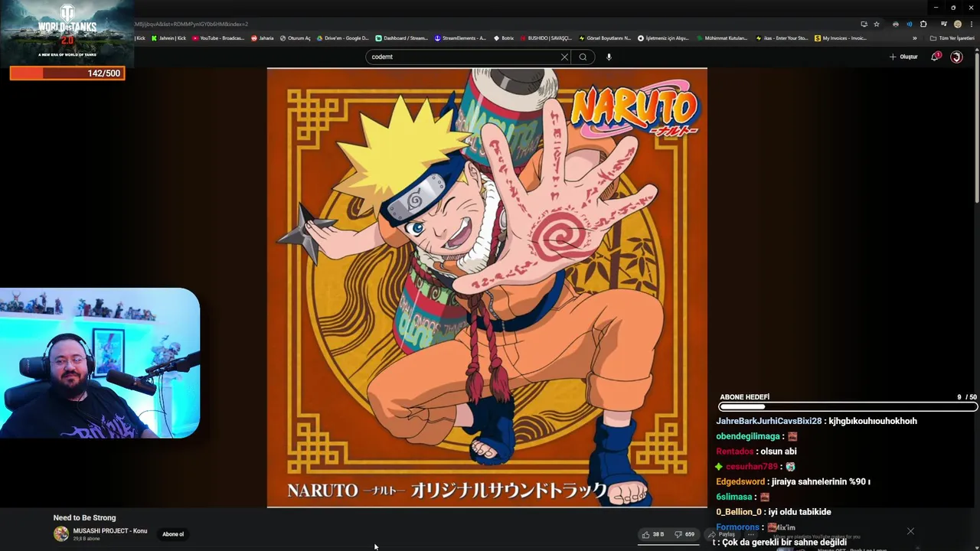Click chat username 0_Bellion_0
The height and width of the screenshot is (551, 980).
tap(739, 512)
